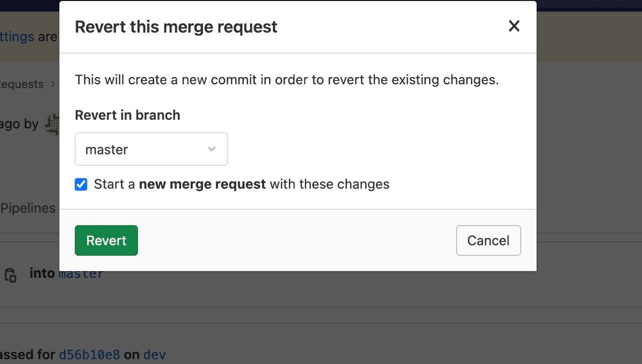Click the dark navigation bar at the top

(x=589, y=5)
